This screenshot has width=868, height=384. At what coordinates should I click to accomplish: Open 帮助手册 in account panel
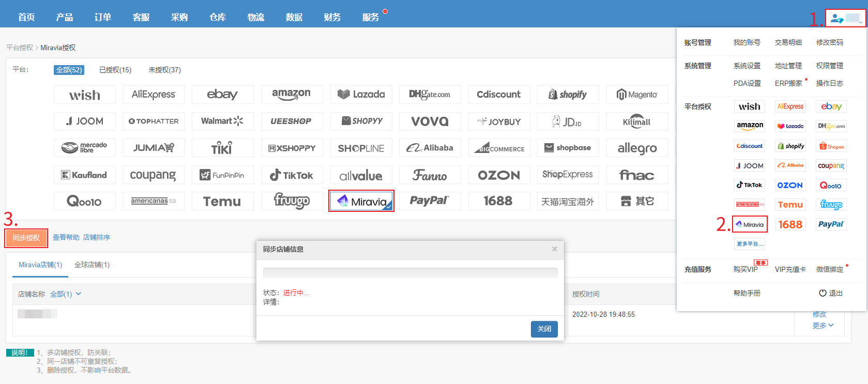coord(747,293)
